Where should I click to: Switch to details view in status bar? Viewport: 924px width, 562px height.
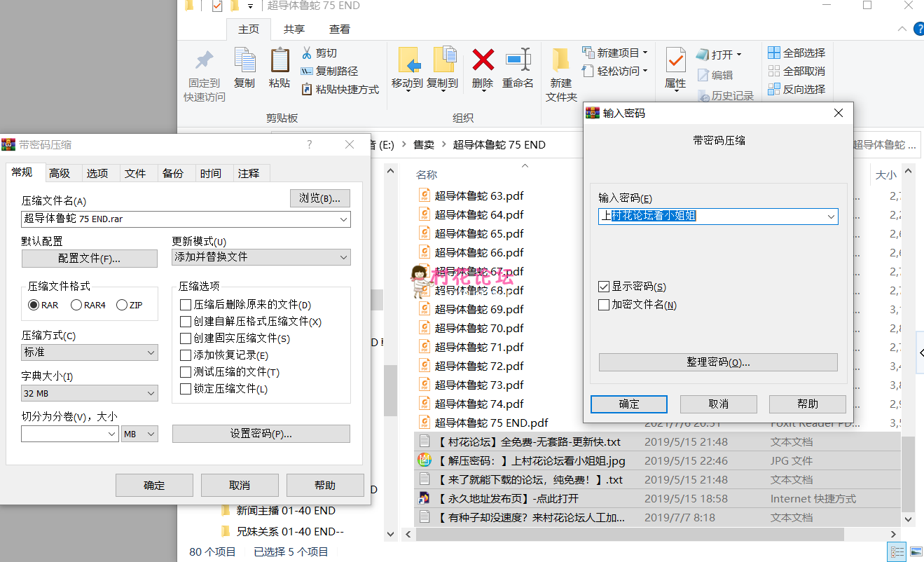pos(897,551)
